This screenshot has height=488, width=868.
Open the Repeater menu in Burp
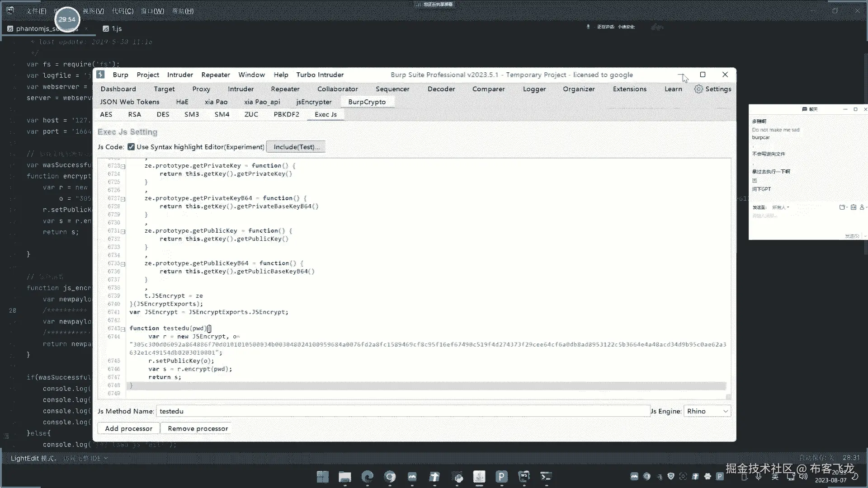(x=216, y=75)
